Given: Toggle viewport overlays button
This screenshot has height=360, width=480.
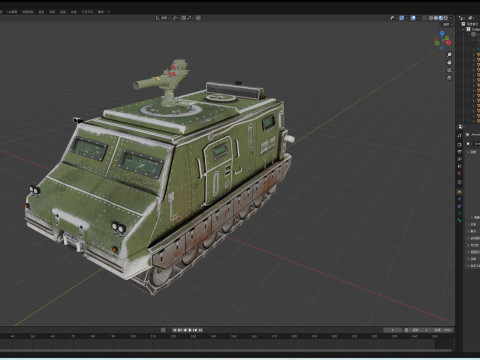Looking at the screenshot, I should pos(413,18).
